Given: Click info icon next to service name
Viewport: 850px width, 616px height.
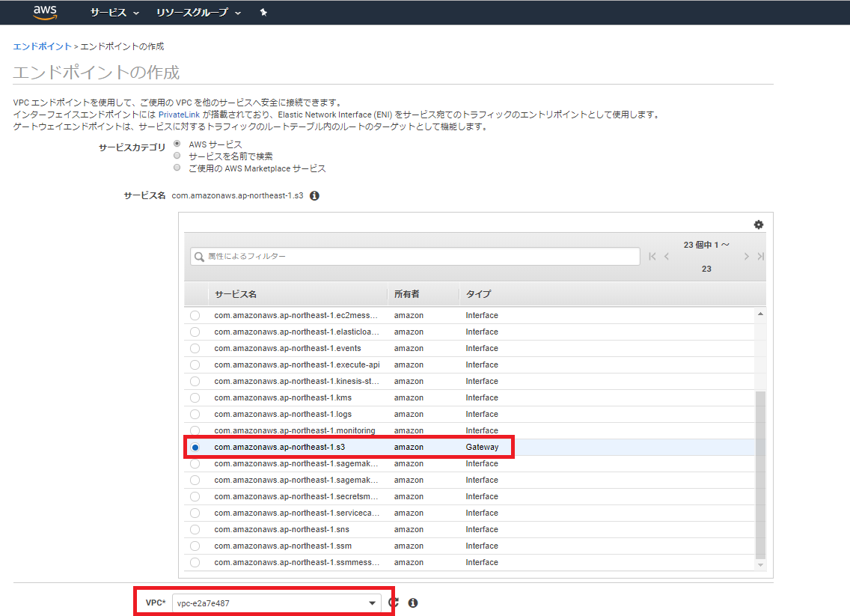Looking at the screenshot, I should 314,195.
